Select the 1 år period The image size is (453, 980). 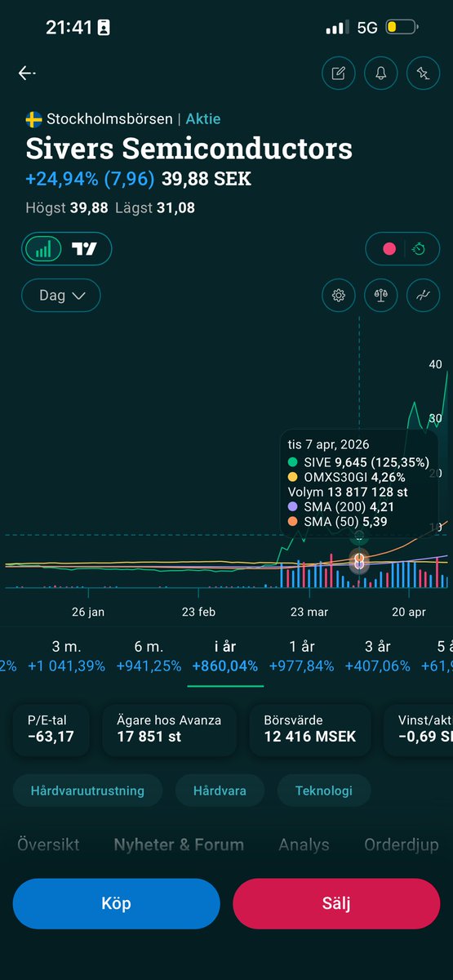[x=302, y=656]
